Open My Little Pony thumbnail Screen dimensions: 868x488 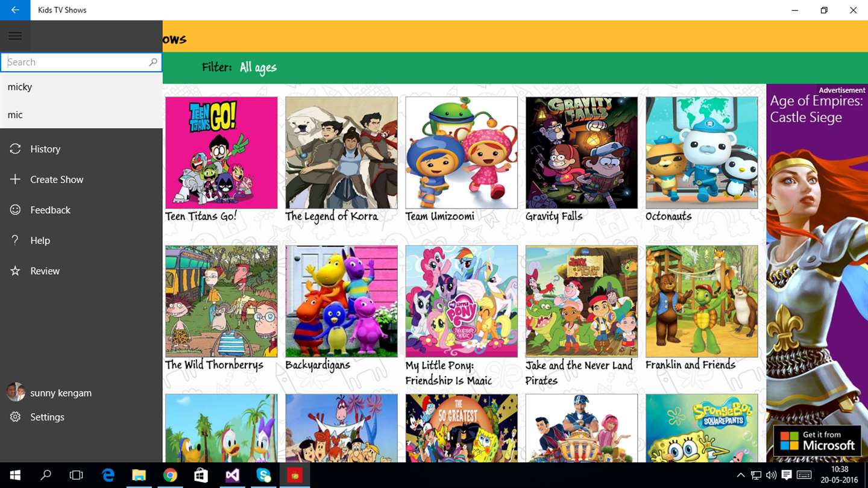click(x=461, y=301)
